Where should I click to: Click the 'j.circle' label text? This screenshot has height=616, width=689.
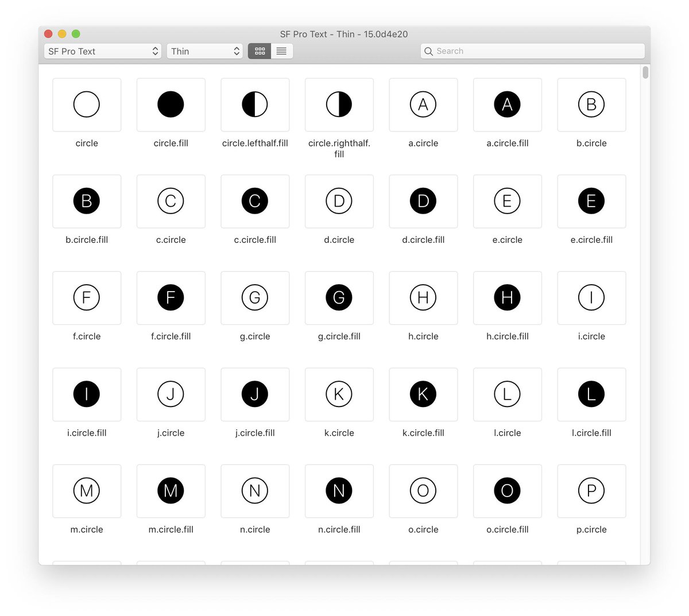171,433
